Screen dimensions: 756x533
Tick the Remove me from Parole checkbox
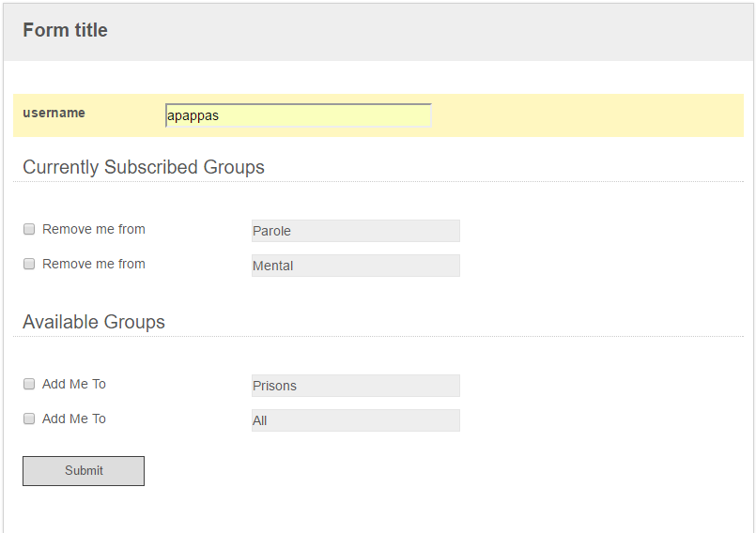coord(29,229)
